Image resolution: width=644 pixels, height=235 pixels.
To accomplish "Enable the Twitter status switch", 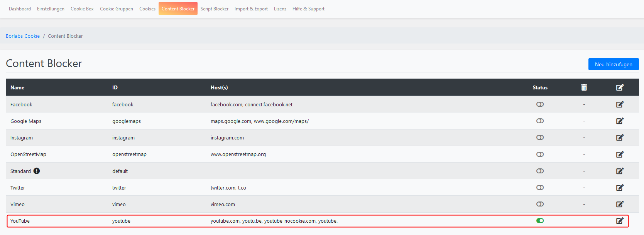I will pyautogui.click(x=540, y=188).
